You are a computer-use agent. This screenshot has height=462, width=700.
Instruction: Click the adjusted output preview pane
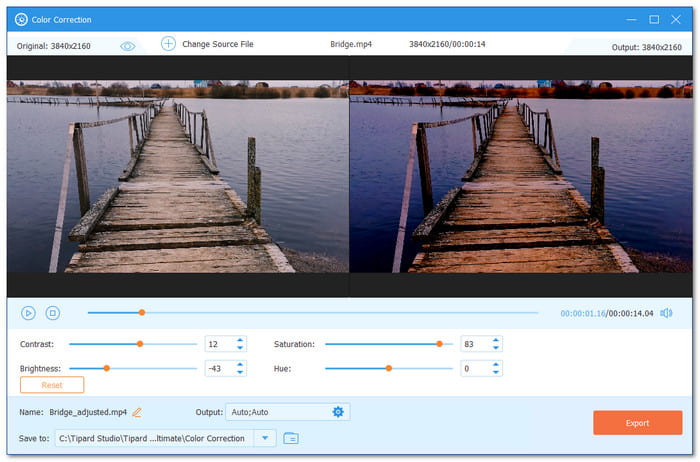click(x=521, y=176)
